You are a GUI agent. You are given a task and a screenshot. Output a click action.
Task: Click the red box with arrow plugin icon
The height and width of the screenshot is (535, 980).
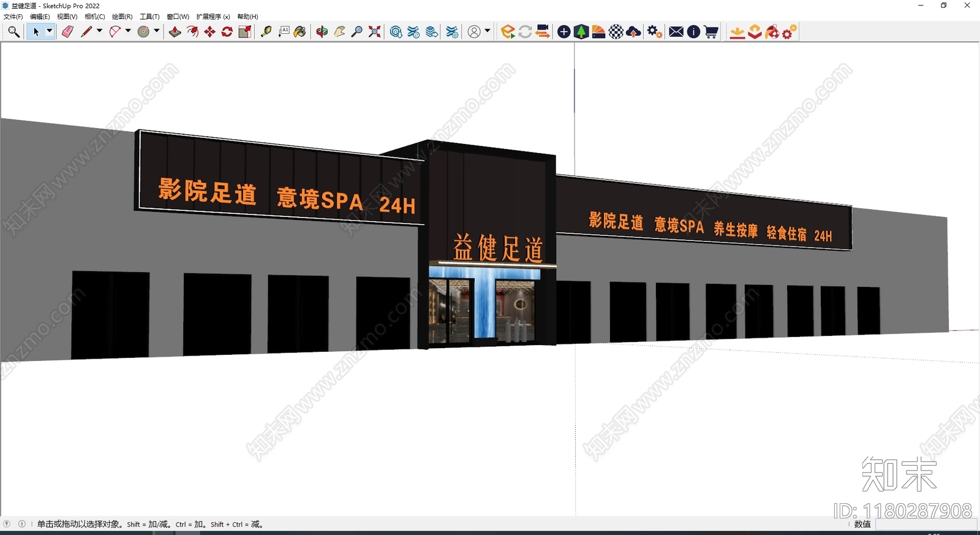(x=755, y=32)
